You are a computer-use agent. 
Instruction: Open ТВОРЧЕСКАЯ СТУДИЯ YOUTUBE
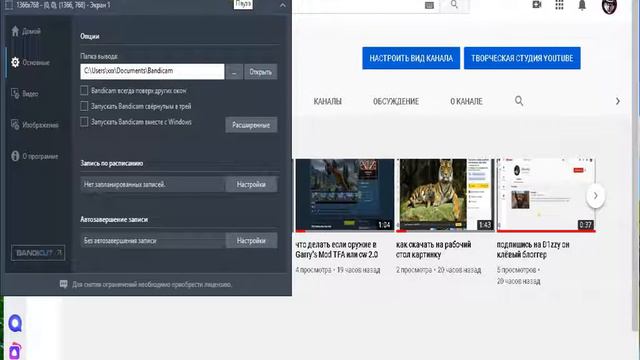[522, 58]
